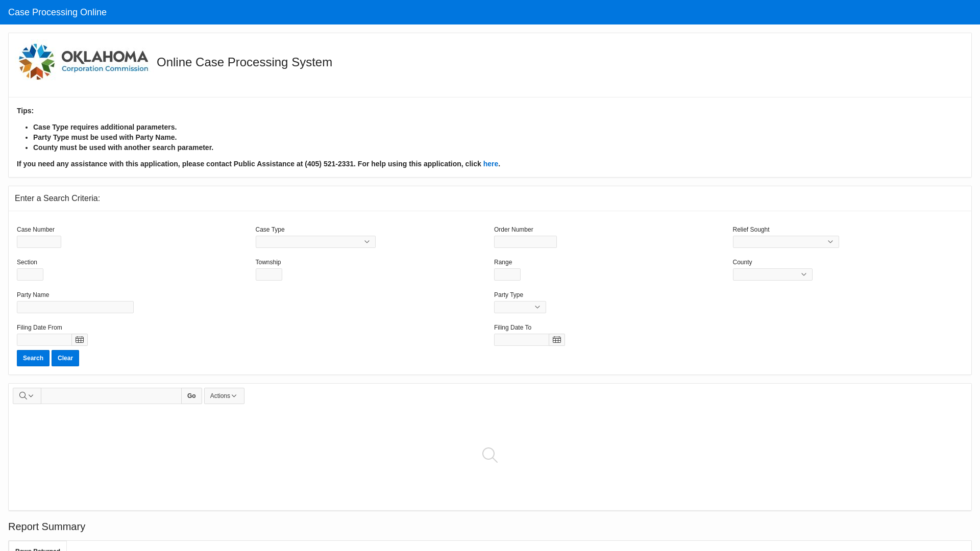The height and width of the screenshot is (551, 980).
Task: Click the here help link
Action: tap(490, 163)
